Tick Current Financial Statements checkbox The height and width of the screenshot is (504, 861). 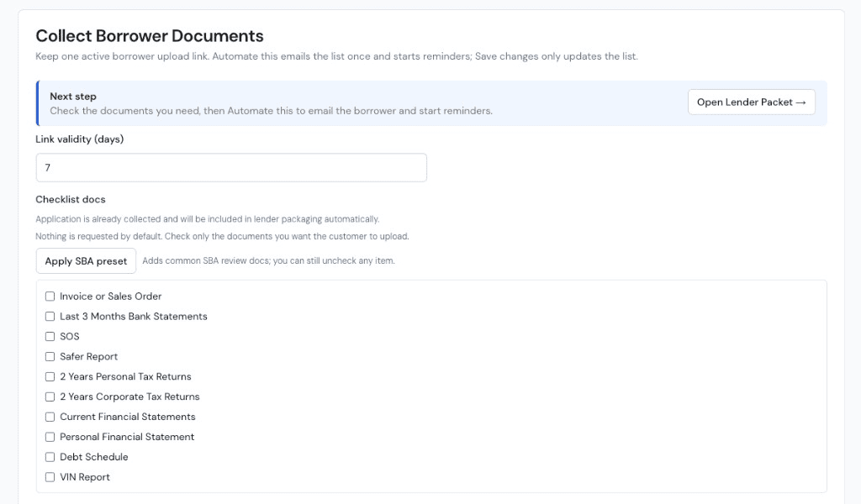50,417
